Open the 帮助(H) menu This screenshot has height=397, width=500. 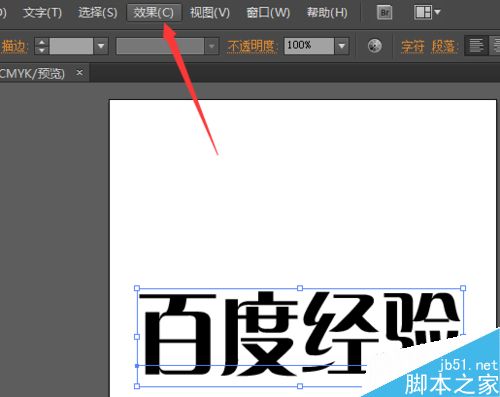point(327,13)
